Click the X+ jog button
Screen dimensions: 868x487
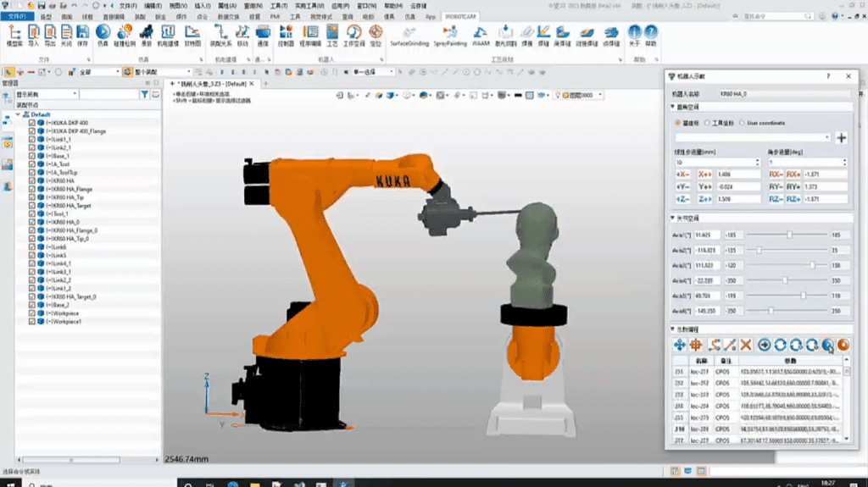pos(704,174)
